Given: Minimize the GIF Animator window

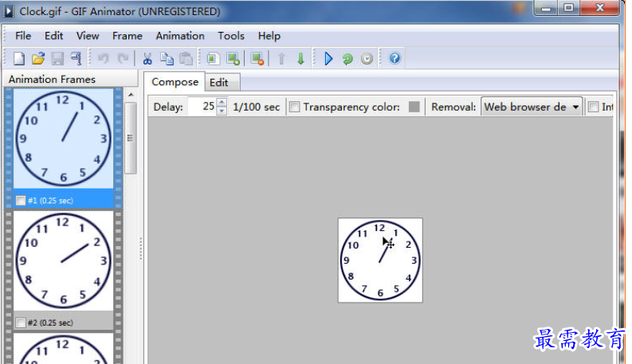Looking at the screenshot, I should click(546, 9).
